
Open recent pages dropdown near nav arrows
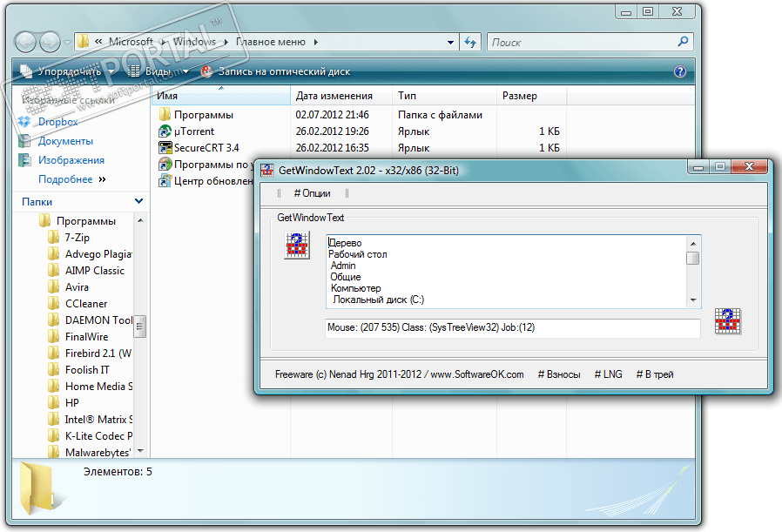pos(67,43)
